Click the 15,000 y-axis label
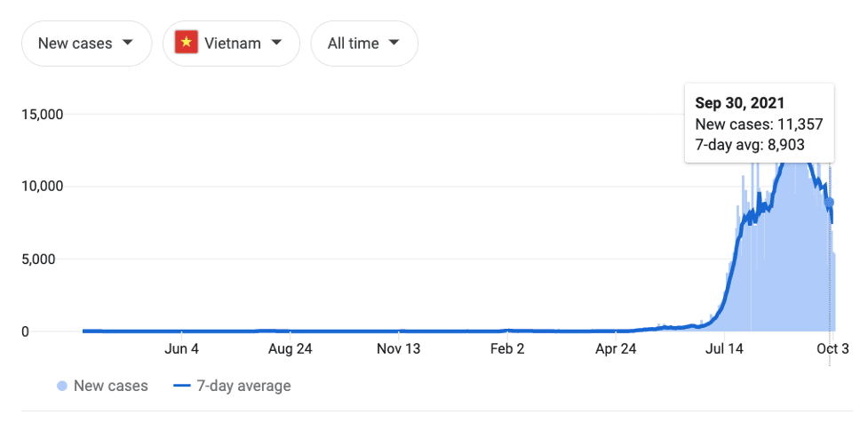Screen dimensions: 868x431 42,115
